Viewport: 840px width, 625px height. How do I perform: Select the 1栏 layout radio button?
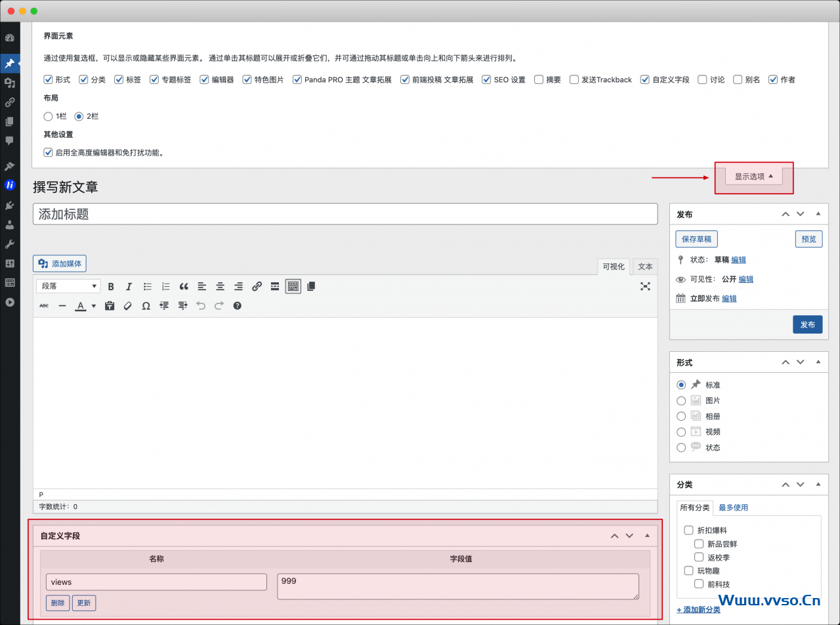coord(48,116)
